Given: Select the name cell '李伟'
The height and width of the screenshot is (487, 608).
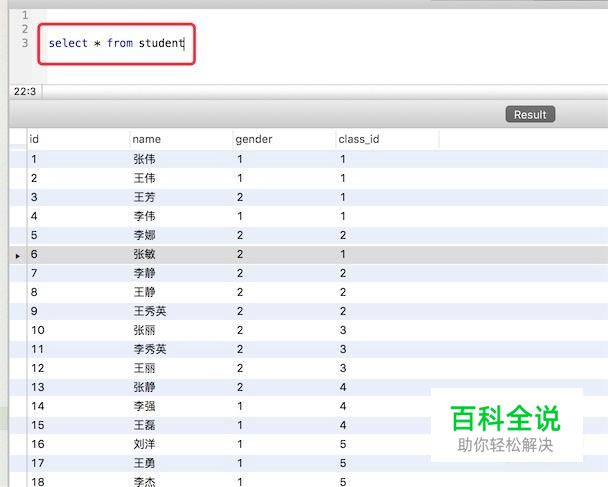Looking at the screenshot, I should tap(144, 216).
